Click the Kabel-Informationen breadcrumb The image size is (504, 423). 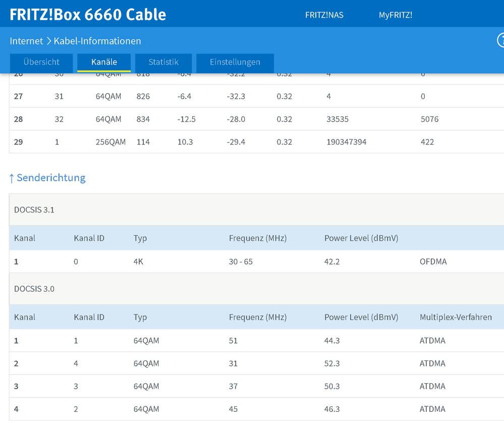97,41
